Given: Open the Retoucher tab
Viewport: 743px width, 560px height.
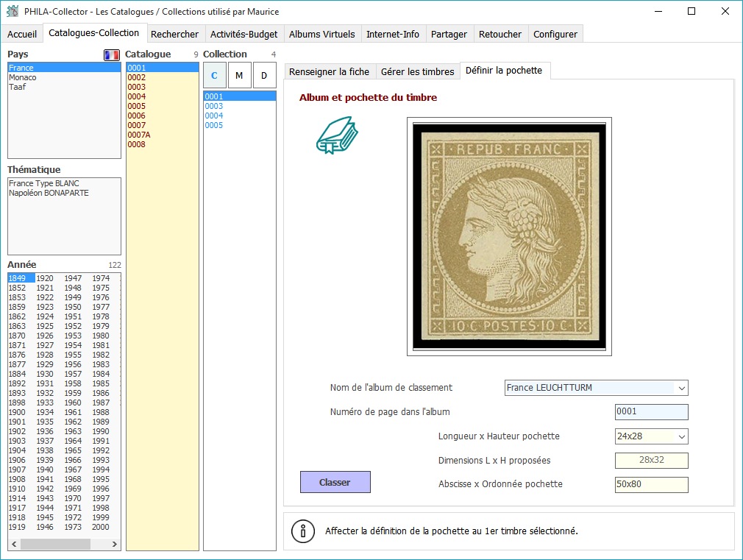Looking at the screenshot, I should [500, 34].
